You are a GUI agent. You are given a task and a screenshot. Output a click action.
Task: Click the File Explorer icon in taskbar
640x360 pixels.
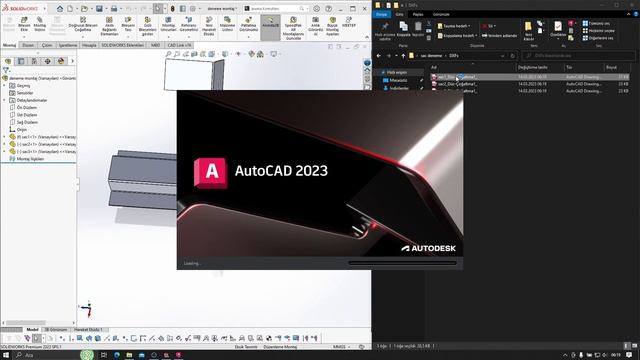click(129, 355)
